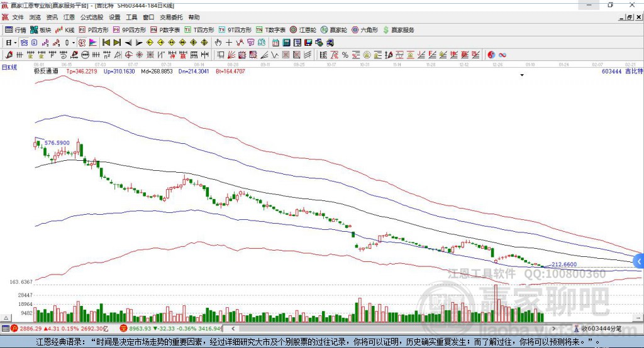Click the colored triangle flag icon
The width and height of the screenshot is (644, 348).
[x=93, y=43]
